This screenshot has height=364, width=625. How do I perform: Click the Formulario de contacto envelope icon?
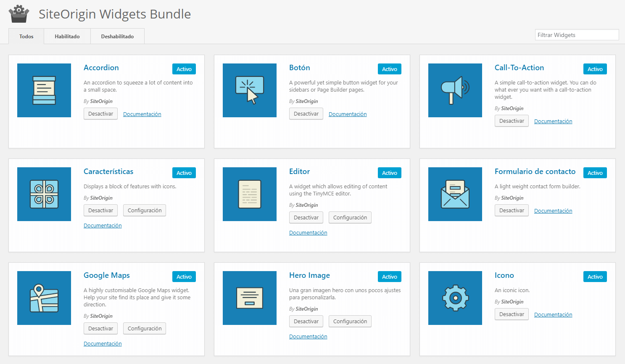(x=455, y=194)
